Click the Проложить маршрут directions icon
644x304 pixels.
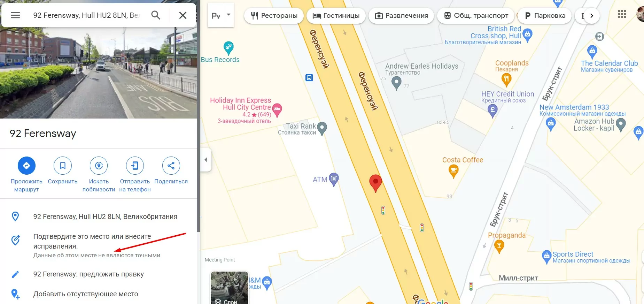[26, 166]
